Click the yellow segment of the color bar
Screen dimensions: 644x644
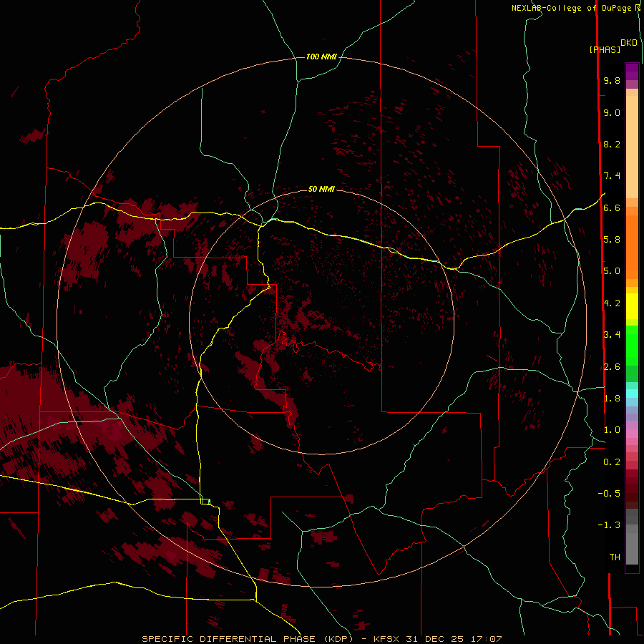632,306
